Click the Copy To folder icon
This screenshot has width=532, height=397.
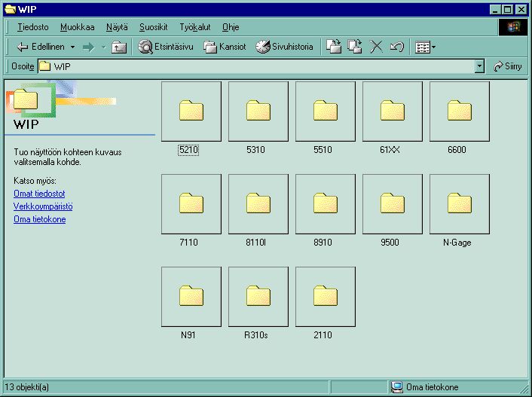(x=355, y=47)
